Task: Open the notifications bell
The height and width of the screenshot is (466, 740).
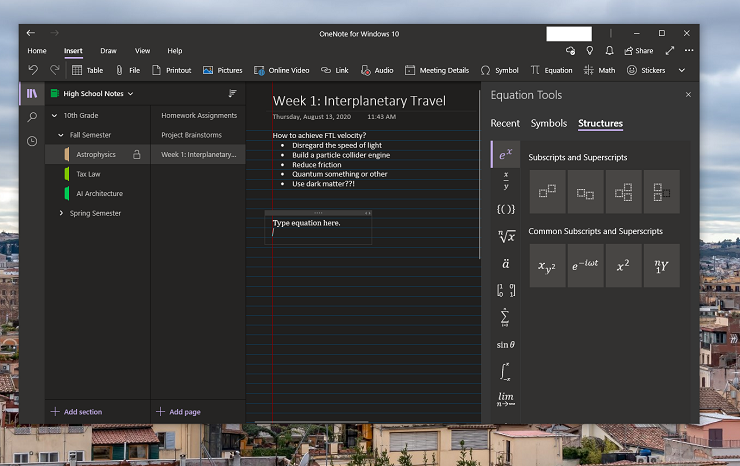Action: coord(609,51)
